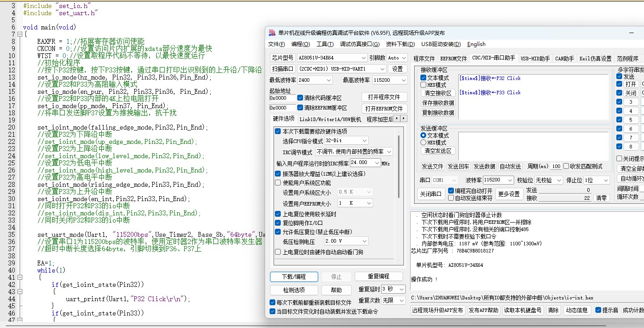Select HEX模式 radio in send buffer area
Viewport: 644px width, 328px height.
tap(423, 143)
